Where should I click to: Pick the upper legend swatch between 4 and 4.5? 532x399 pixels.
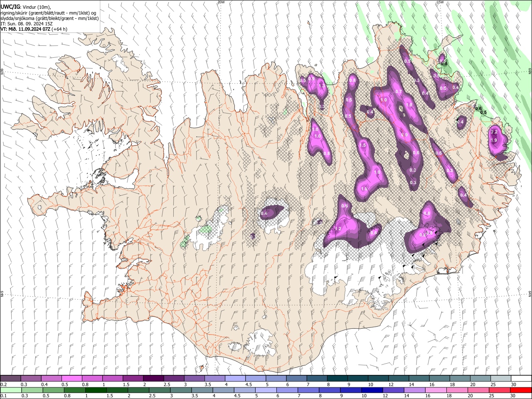(x=235, y=378)
